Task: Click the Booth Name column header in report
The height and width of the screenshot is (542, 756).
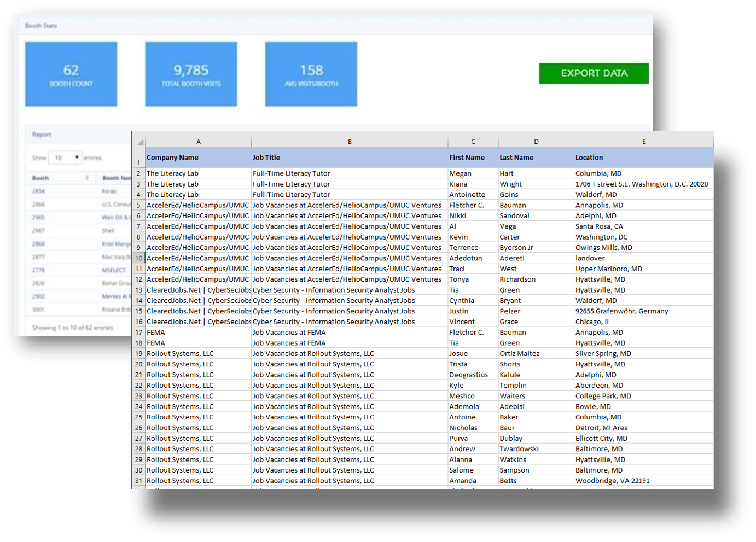Action: pyautogui.click(x=117, y=178)
